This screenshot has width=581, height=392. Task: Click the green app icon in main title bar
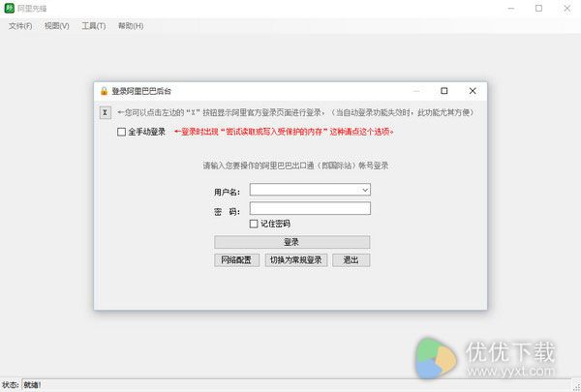pyautogui.click(x=10, y=8)
